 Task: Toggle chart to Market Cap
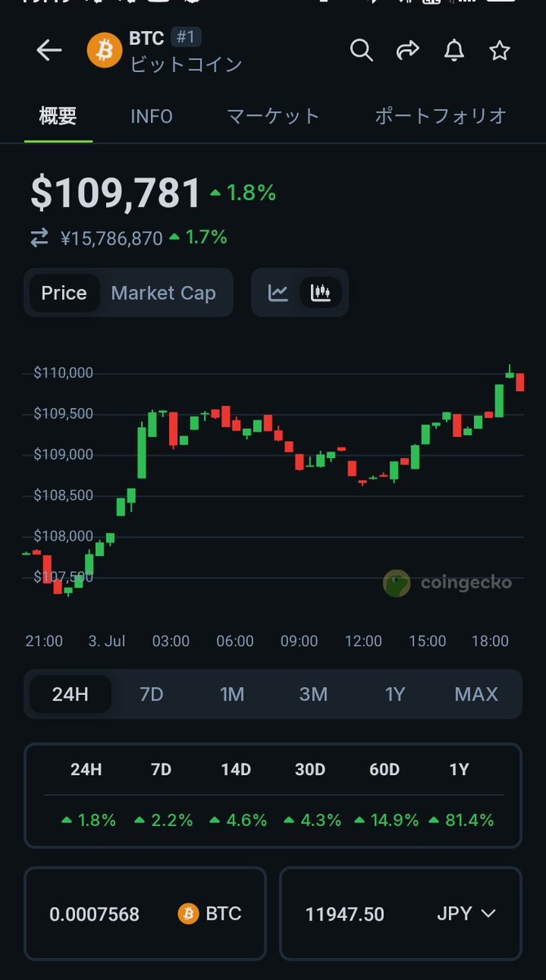pyautogui.click(x=163, y=293)
